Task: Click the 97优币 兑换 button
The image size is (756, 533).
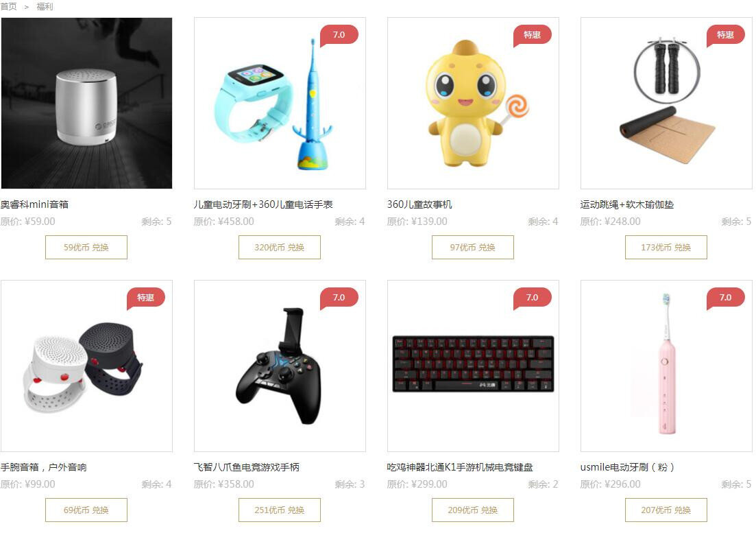Action: coord(473,248)
